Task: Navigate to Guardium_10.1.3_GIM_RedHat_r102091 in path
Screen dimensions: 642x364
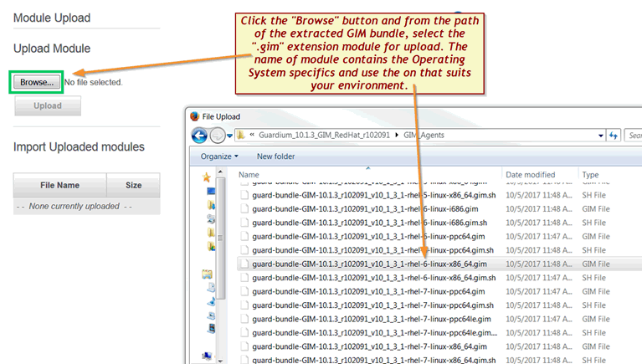Action: [x=324, y=135]
